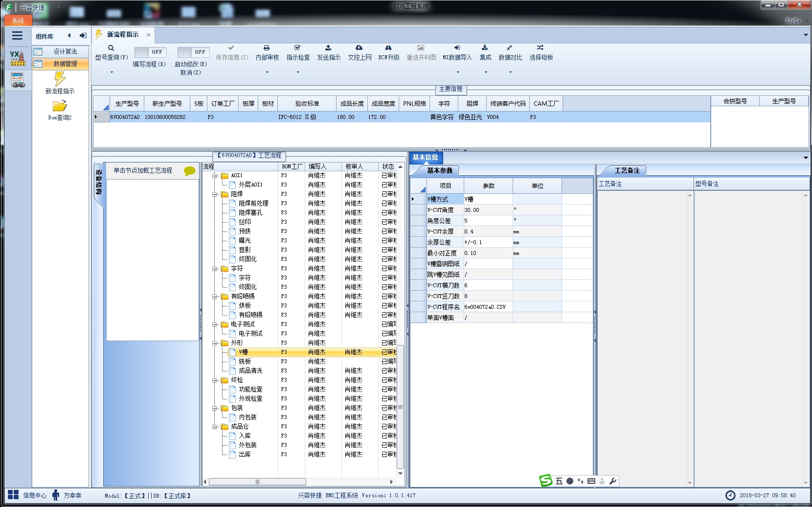Open the 系统 menu
This screenshot has height=507, width=812.
coord(18,21)
